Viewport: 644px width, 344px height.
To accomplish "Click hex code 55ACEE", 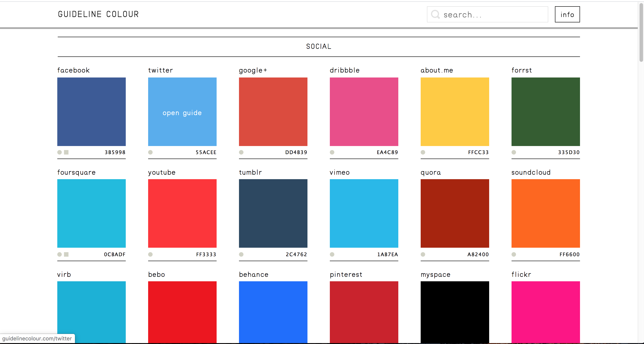I will click(206, 152).
